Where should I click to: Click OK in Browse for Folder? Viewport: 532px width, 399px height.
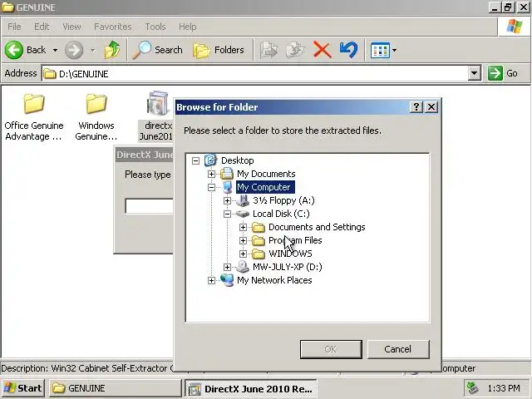click(331, 349)
